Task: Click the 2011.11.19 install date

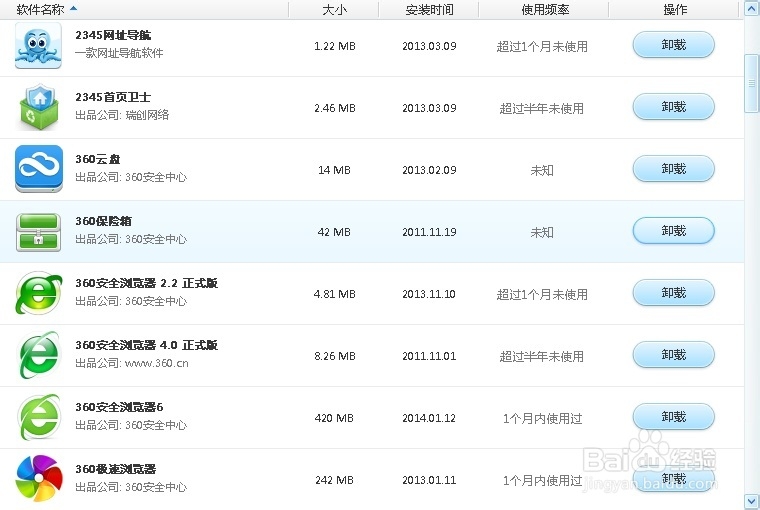Action: (429, 232)
